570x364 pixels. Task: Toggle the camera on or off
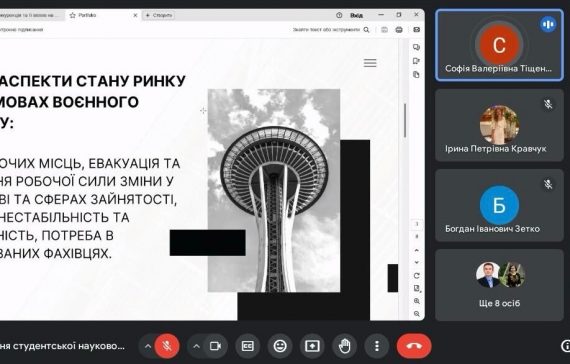point(216,346)
